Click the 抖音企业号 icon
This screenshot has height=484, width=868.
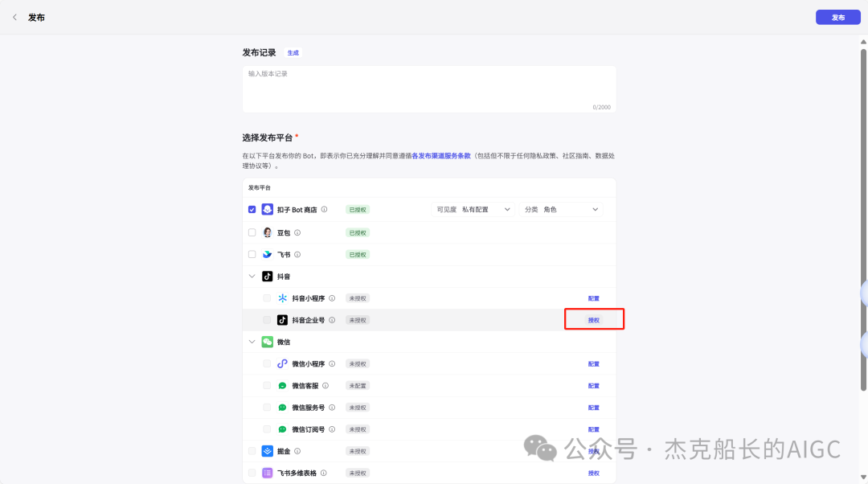coord(282,320)
